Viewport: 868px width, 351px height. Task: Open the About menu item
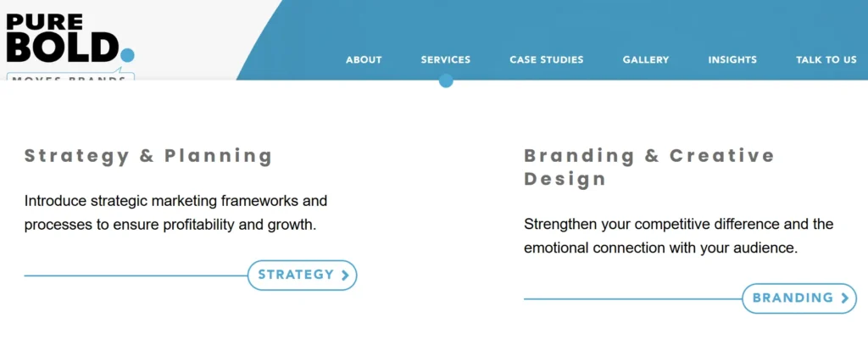pos(364,60)
